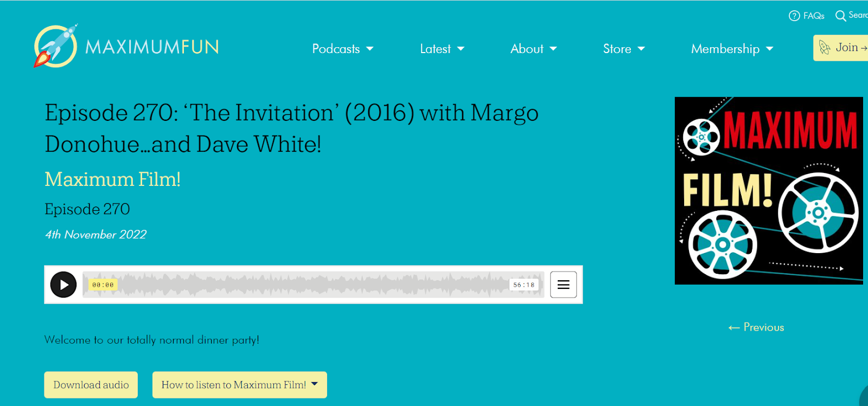Open the Membership menu
Image resolution: width=868 pixels, height=406 pixels.
tap(732, 49)
